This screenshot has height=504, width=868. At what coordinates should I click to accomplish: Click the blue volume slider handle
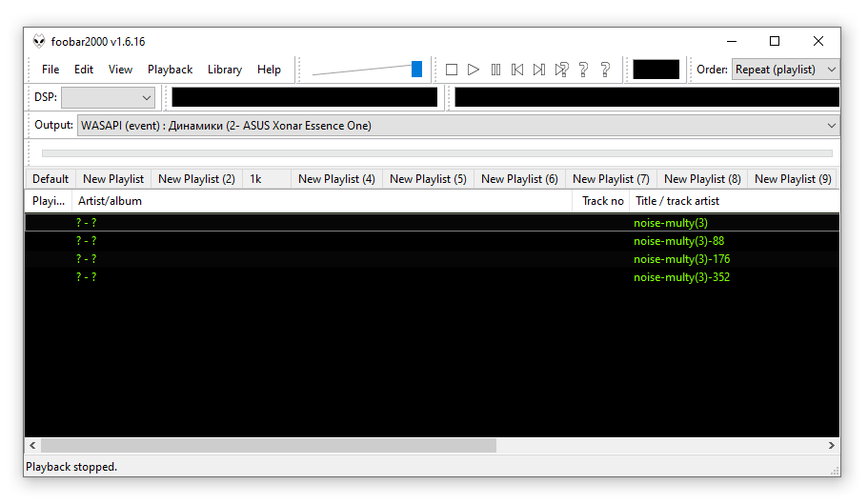[416, 70]
